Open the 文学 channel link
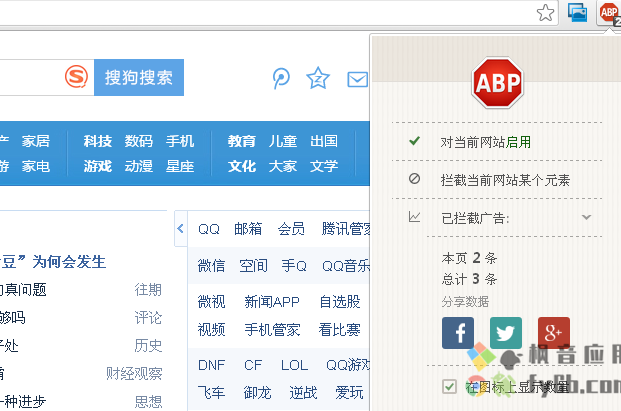This screenshot has width=621, height=411. coord(324,166)
